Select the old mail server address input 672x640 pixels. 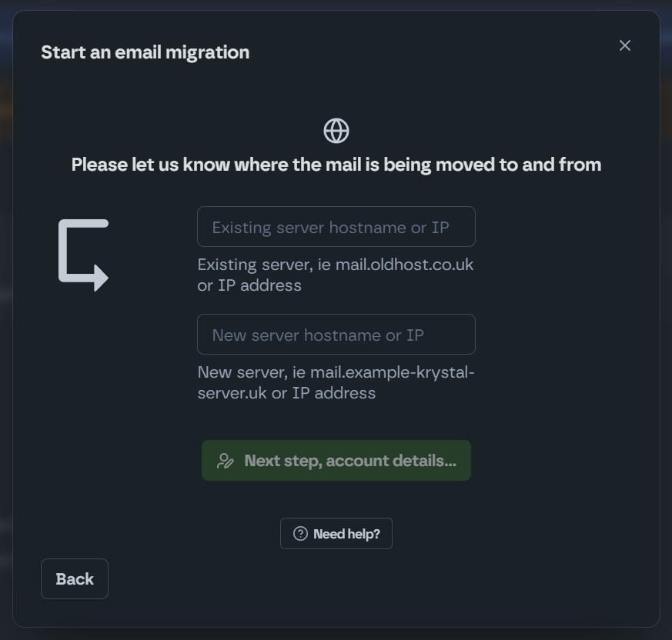point(336,227)
